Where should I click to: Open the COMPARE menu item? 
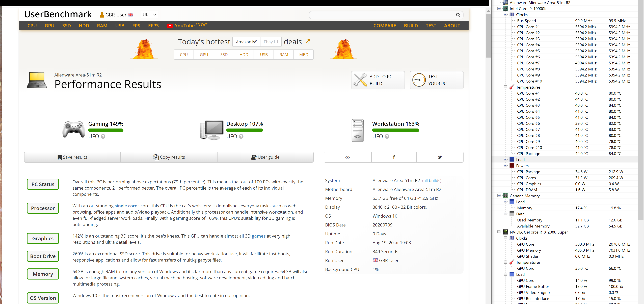point(385,26)
